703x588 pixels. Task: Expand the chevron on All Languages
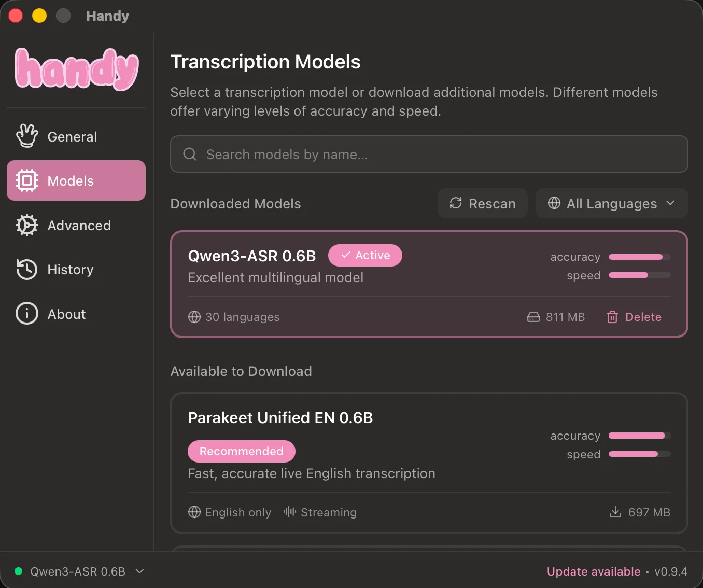coord(670,203)
